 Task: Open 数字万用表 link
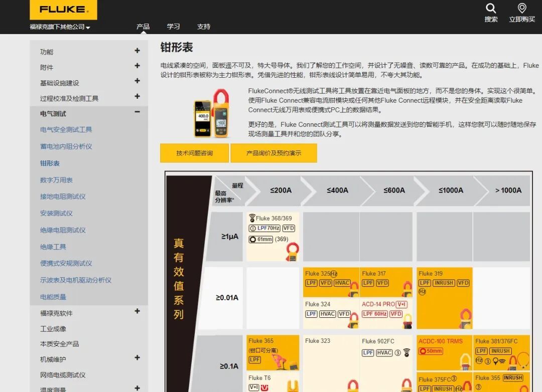point(56,180)
